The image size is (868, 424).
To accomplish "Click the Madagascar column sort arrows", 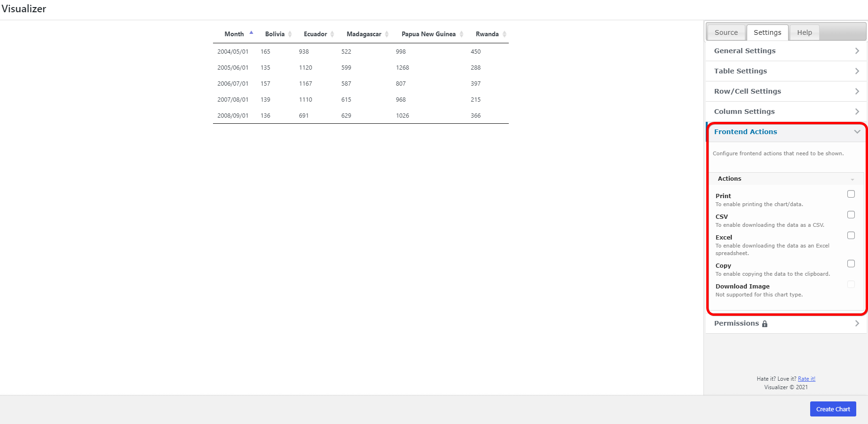I will point(387,34).
